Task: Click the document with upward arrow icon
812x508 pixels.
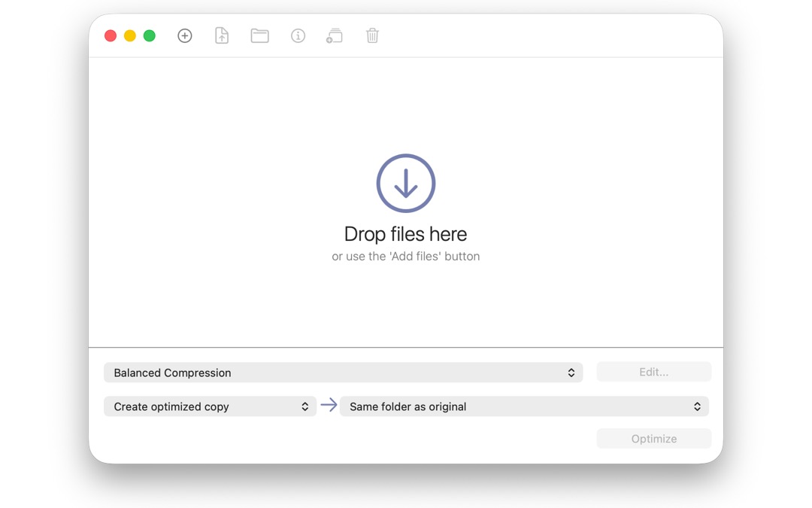Action: pos(222,36)
